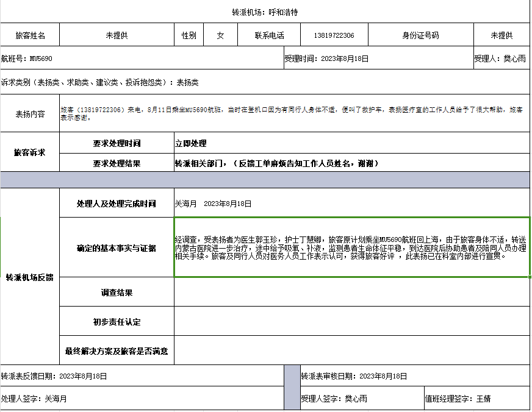Select the 初步责任认定 label cell
The image size is (532, 412).
[x=117, y=322]
